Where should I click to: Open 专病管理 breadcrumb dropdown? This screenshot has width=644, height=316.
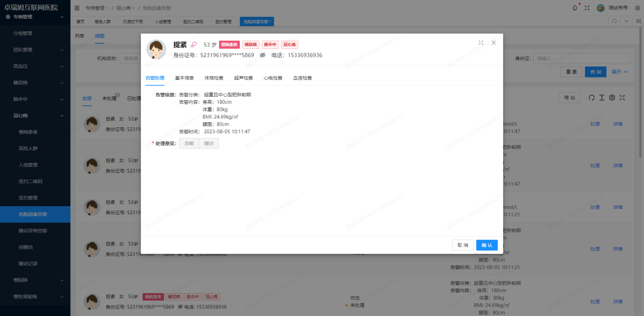pyautogui.click(x=97, y=8)
